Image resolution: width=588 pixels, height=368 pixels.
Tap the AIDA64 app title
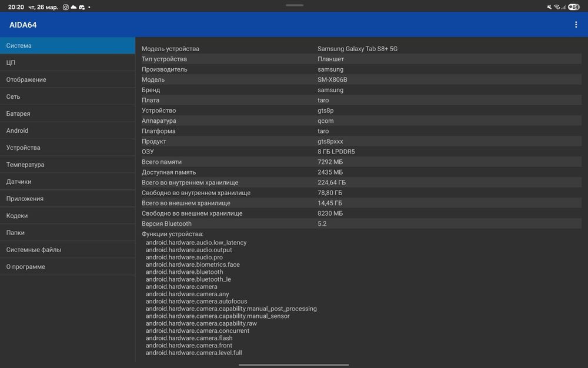point(23,25)
